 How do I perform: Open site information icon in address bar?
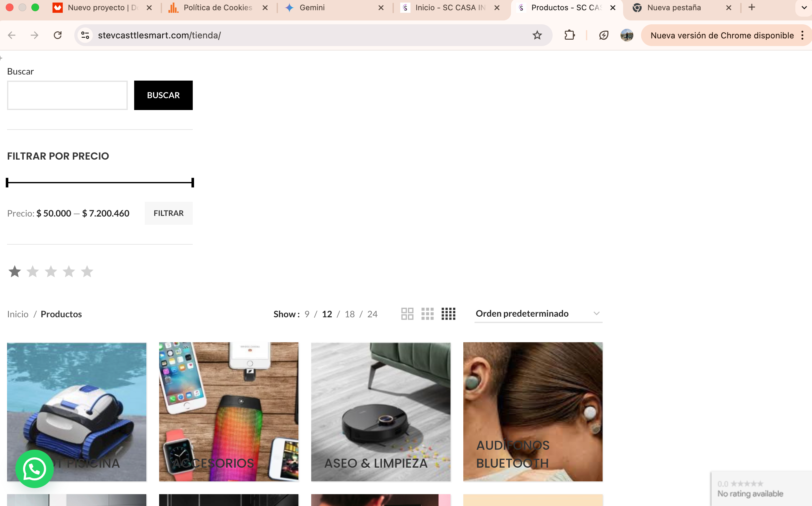pos(85,35)
